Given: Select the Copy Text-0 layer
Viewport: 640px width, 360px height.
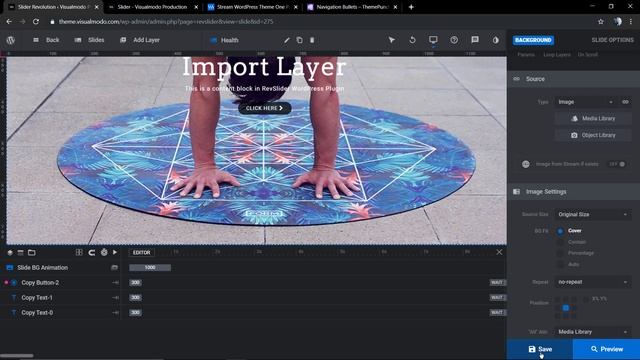Looking at the screenshot, I should point(60,313).
